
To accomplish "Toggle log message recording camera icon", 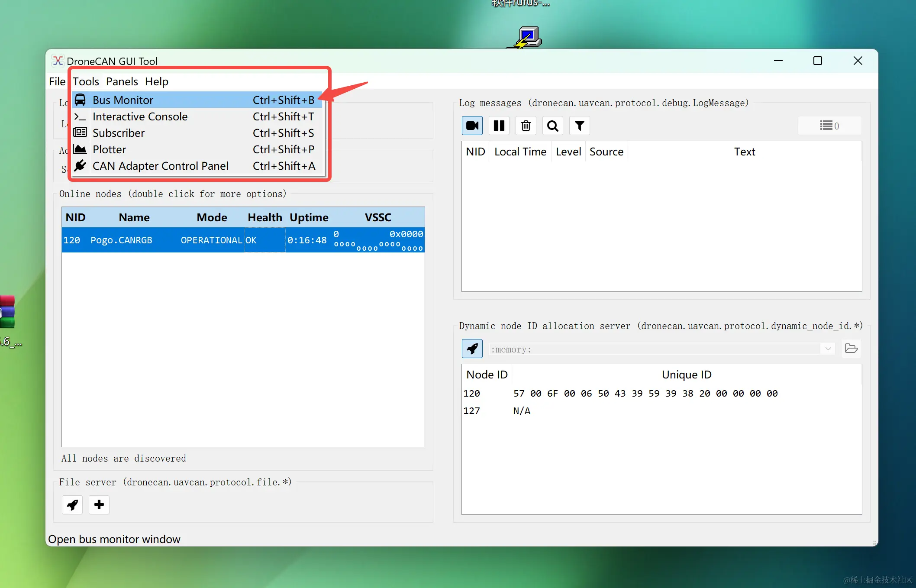I will coord(472,126).
